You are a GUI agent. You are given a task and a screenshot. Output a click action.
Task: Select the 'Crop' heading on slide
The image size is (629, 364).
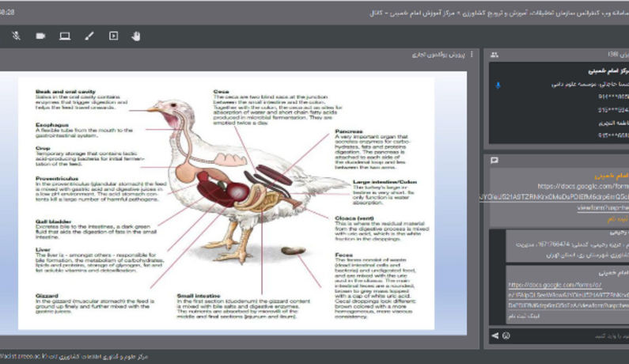click(x=43, y=148)
